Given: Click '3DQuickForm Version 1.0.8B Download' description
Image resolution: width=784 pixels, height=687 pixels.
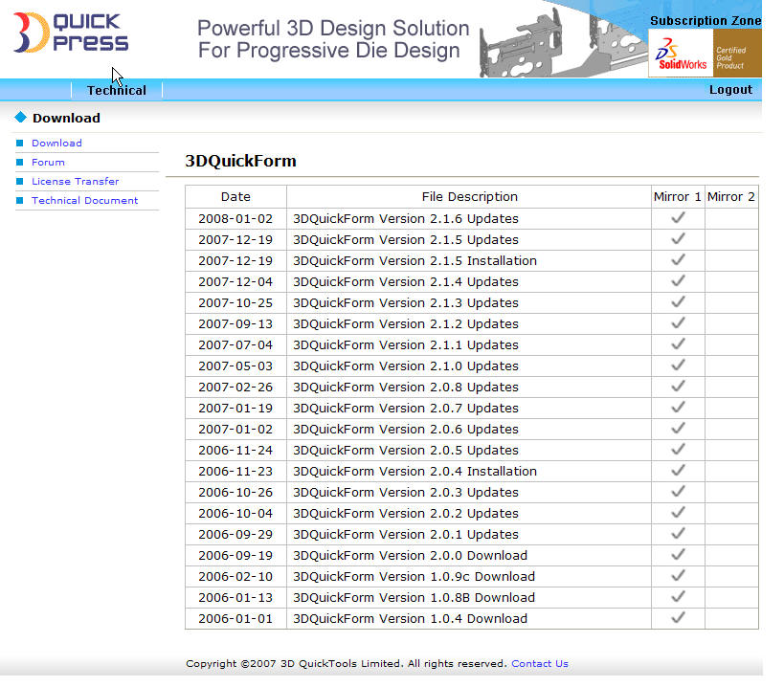Looking at the screenshot, I should click(x=414, y=598).
